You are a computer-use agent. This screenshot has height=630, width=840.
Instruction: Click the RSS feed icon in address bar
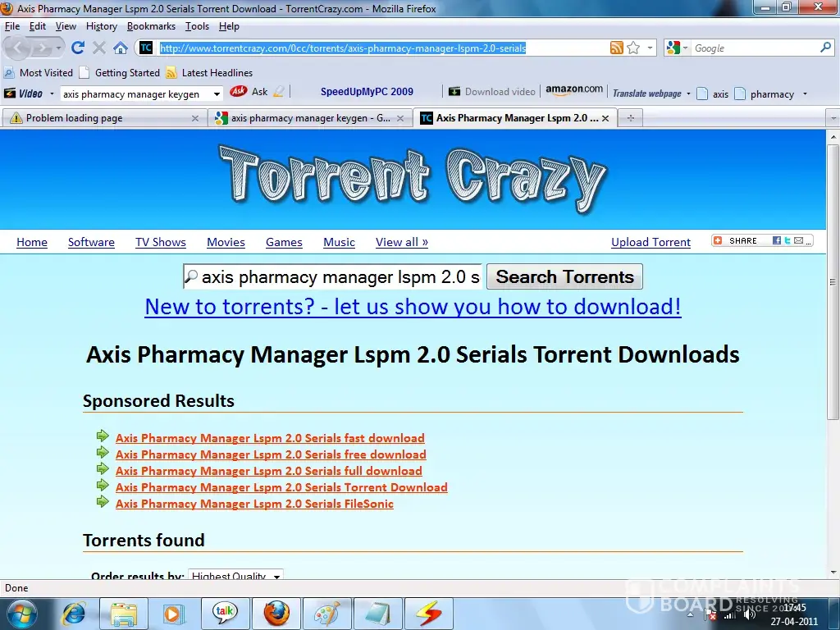click(x=616, y=48)
